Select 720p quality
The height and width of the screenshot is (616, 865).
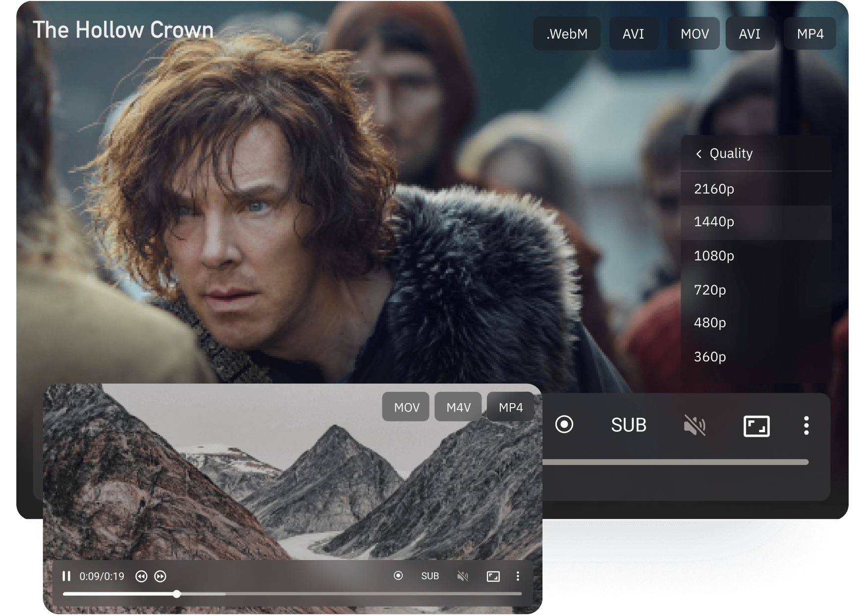point(756,290)
